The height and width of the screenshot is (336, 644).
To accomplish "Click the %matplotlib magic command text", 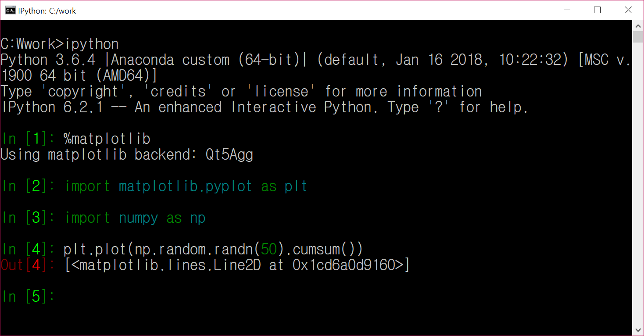I will [x=107, y=139].
